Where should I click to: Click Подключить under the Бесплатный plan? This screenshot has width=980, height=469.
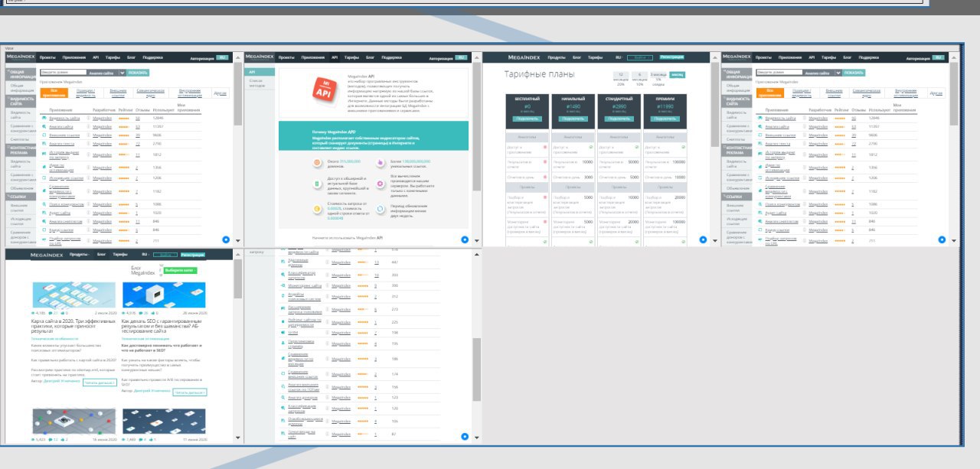tap(527, 119)
